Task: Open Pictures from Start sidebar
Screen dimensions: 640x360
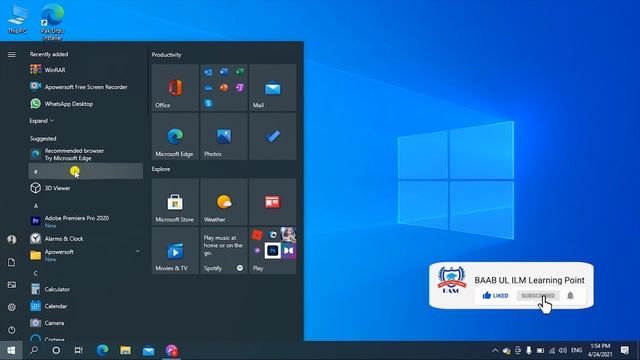Action: [x=11, y=284]
